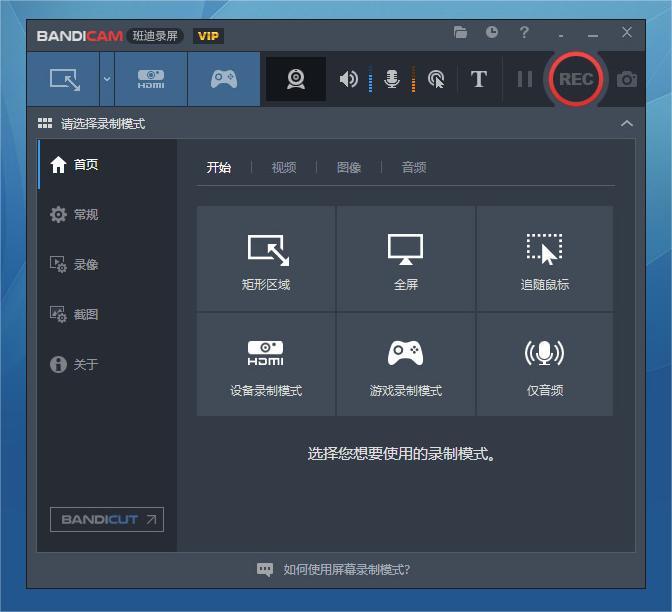672x612 pixels.
Task: Open the output folder icon
Action: point(460,33)
